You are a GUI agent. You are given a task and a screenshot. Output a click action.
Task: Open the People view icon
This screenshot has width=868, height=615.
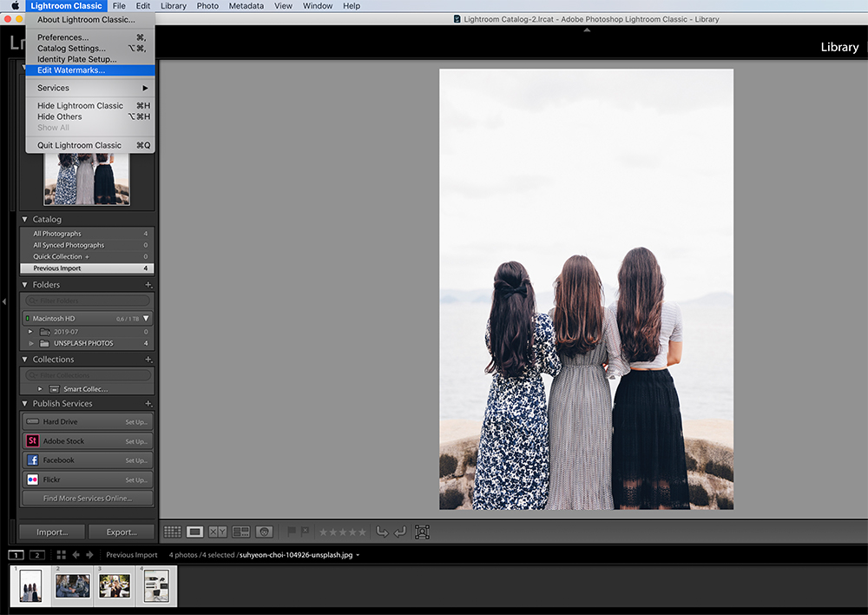pyautogui.click(x=265, y=532)
